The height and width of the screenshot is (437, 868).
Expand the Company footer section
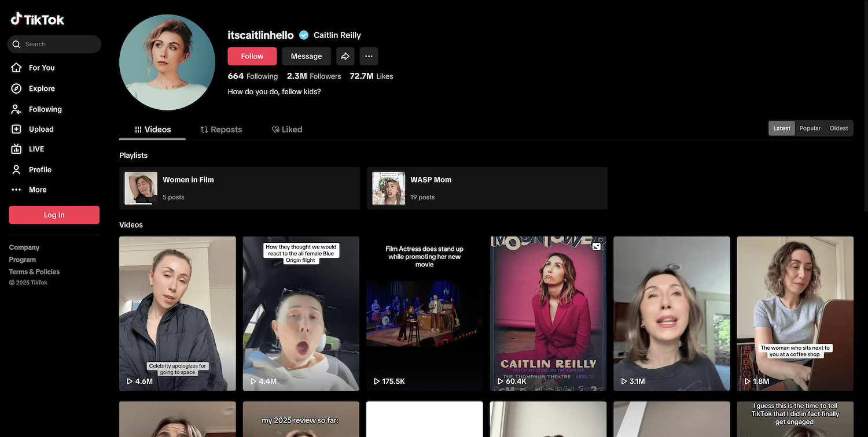pyautogui.click(x=24, y=247)
